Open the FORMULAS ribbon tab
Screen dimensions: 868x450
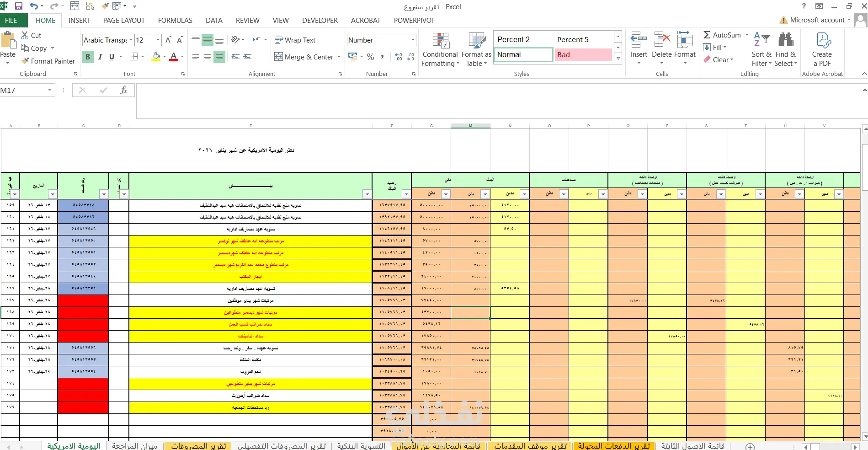[x=175, y=21]
